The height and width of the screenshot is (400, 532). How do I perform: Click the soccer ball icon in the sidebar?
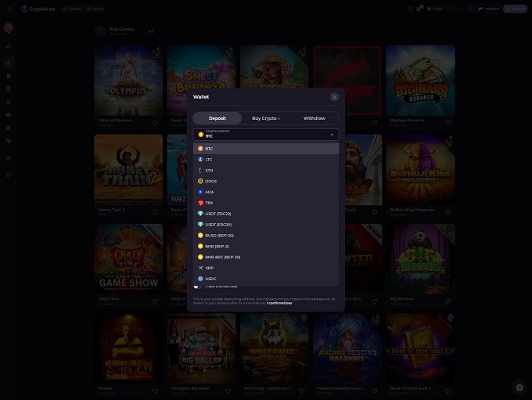9,158
